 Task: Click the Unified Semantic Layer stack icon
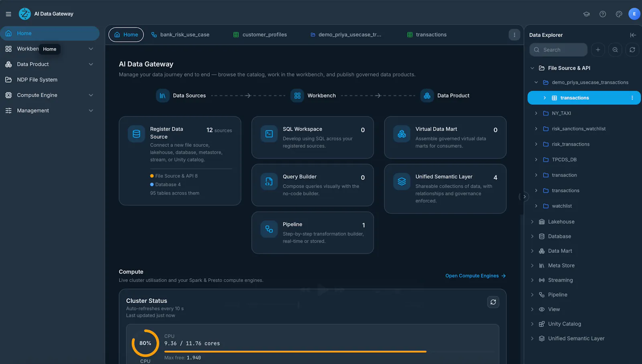(x=402, y=182)
